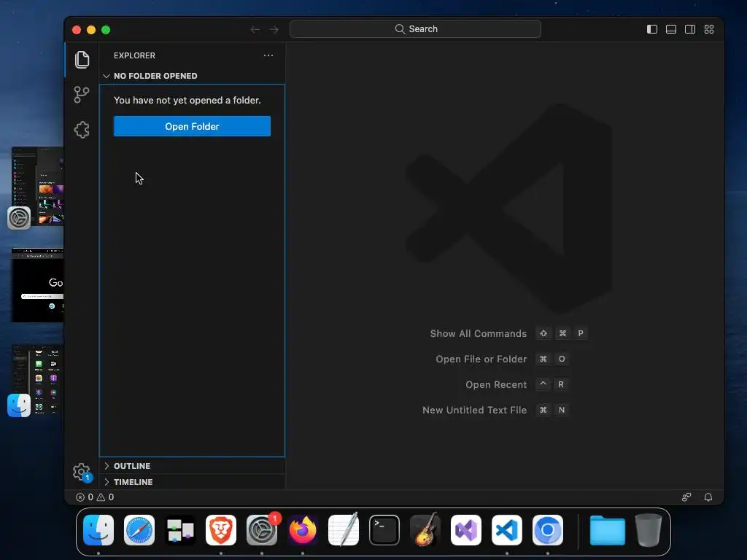
Task: Open Finder from the Dock
Action: tap(98, 530)
